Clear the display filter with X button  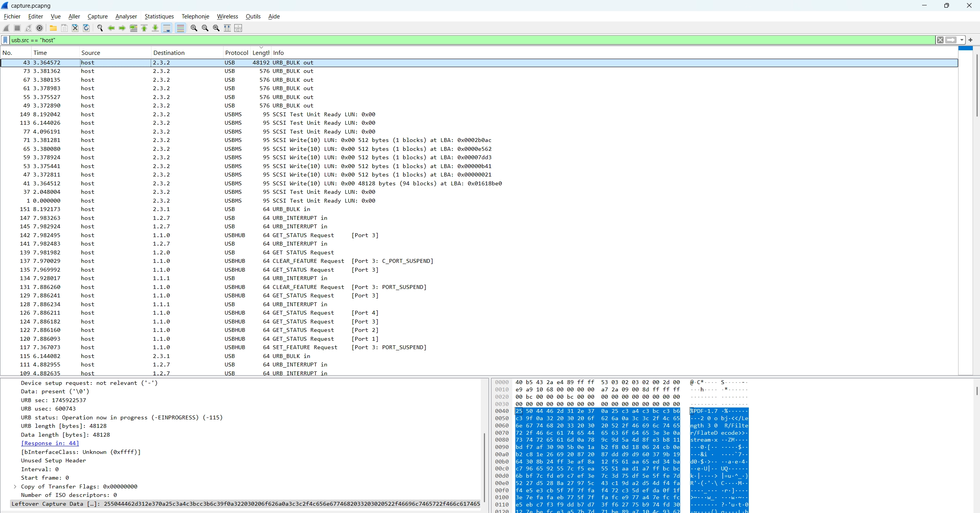(x=940, y=40)
